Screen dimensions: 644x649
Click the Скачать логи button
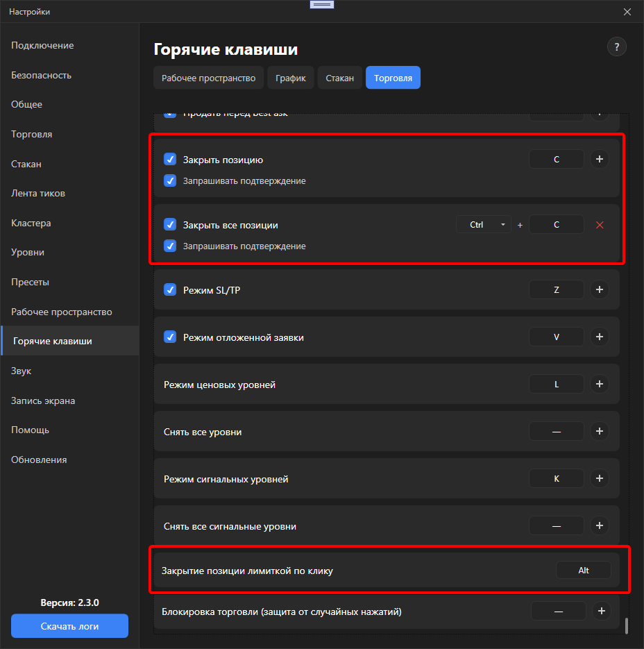(x=69, y=626)
